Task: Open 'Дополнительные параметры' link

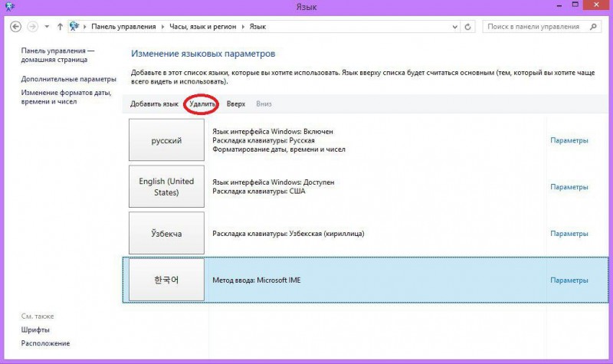Action: point(68,79)
